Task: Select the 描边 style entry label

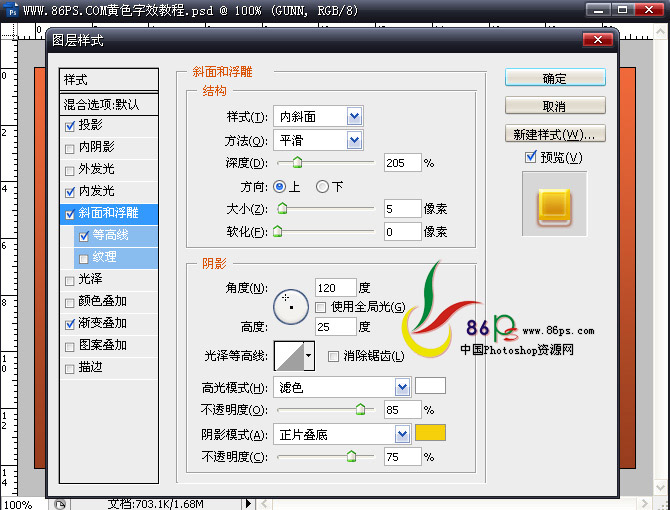Action: tap(90, 367)
